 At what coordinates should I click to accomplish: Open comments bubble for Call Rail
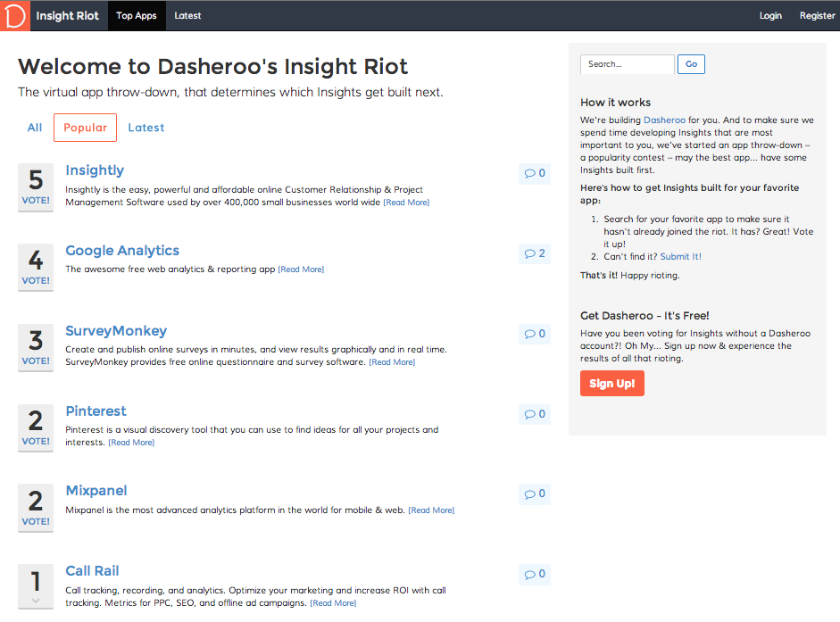click(x=535, y=574)
